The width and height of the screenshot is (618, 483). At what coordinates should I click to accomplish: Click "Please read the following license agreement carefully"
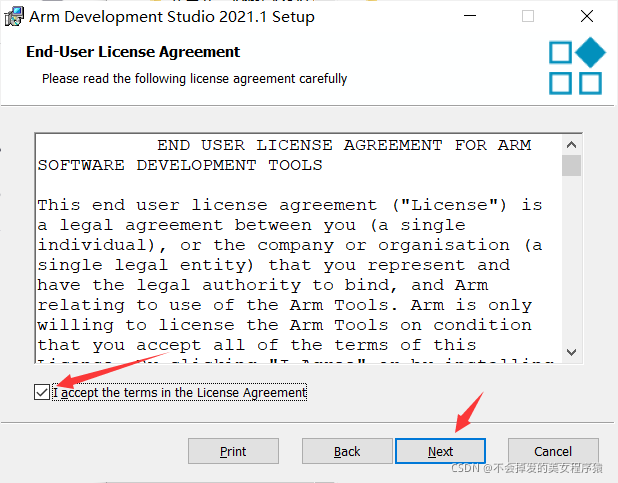click(x=195, y=79)
